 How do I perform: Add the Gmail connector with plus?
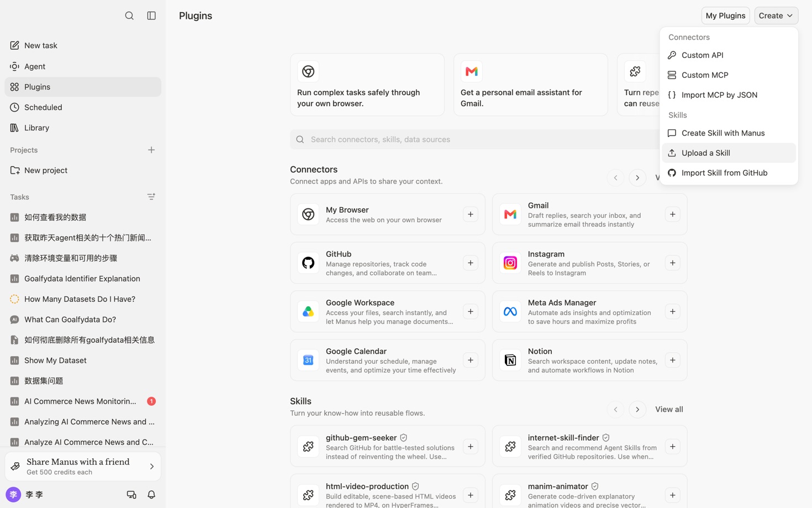[x=673, y=214]
